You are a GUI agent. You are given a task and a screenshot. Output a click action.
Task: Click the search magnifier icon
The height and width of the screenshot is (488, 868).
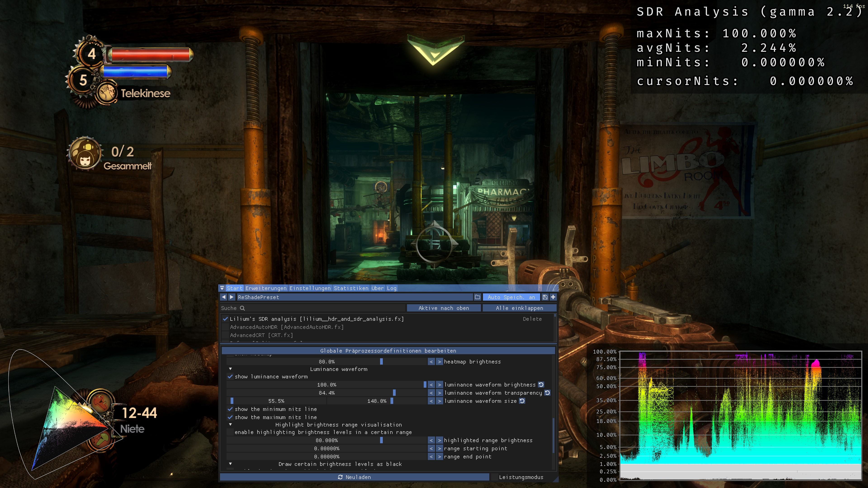click(242, 308)
